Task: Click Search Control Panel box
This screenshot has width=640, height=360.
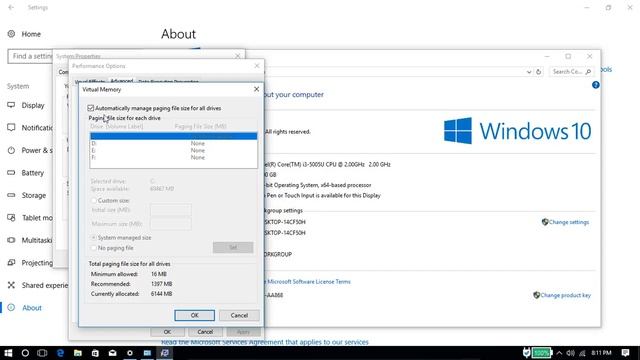Action: tap(571, 71)
